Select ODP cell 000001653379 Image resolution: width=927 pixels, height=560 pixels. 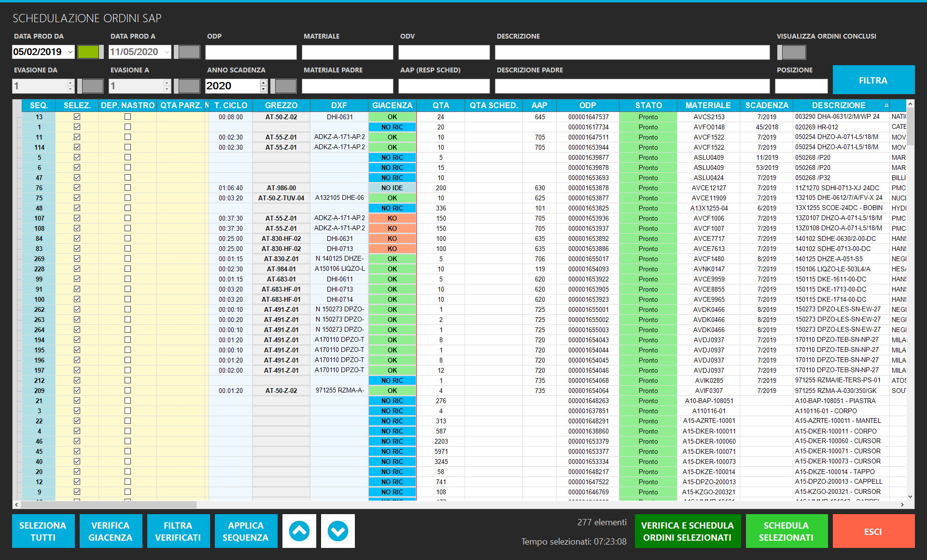(x=588, y=441)
